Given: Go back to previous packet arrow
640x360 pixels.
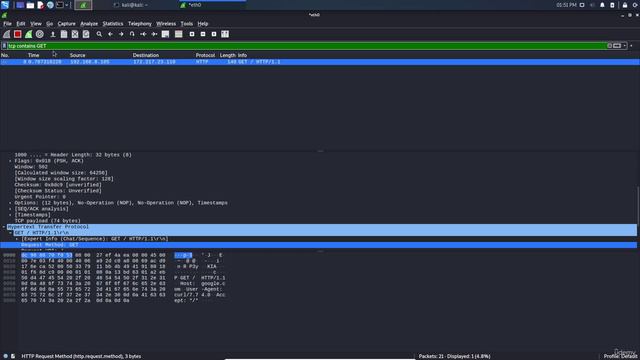Looking at the screenshot, I should tap(110, 34).
